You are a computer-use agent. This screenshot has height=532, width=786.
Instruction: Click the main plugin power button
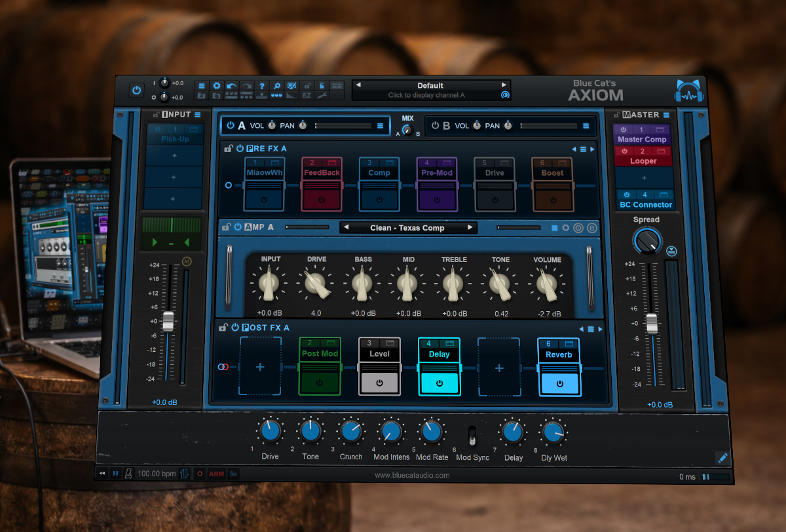(x=136, y=90)
